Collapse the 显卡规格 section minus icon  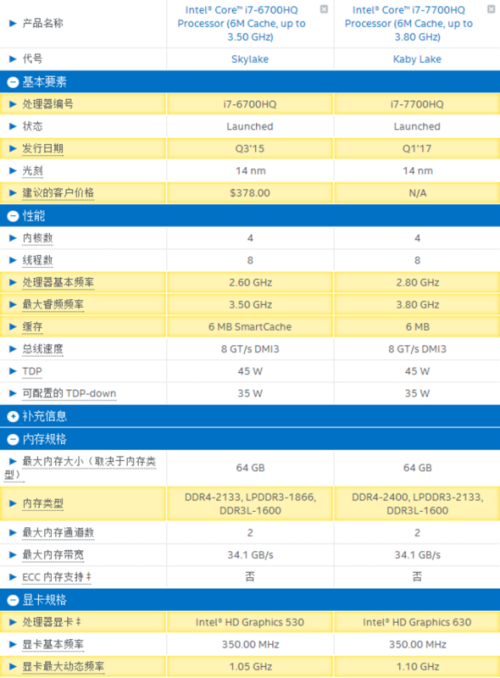coord(13,600)
